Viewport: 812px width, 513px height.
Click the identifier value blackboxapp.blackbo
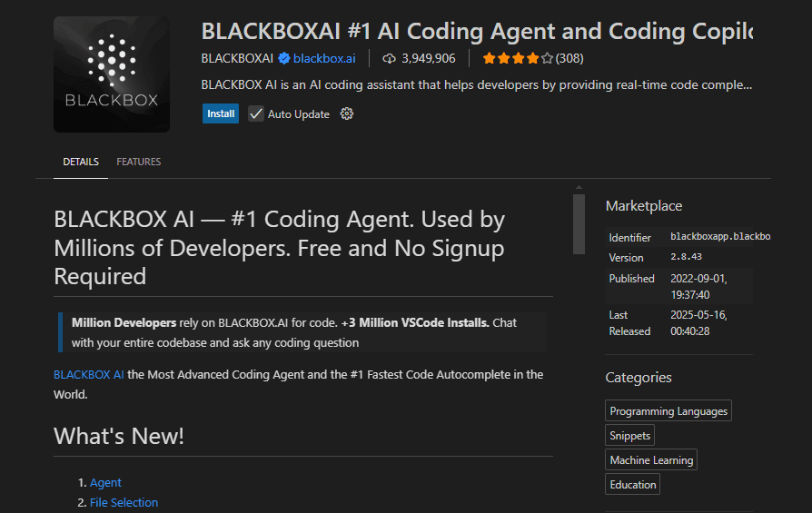click(x=720, y=237)
